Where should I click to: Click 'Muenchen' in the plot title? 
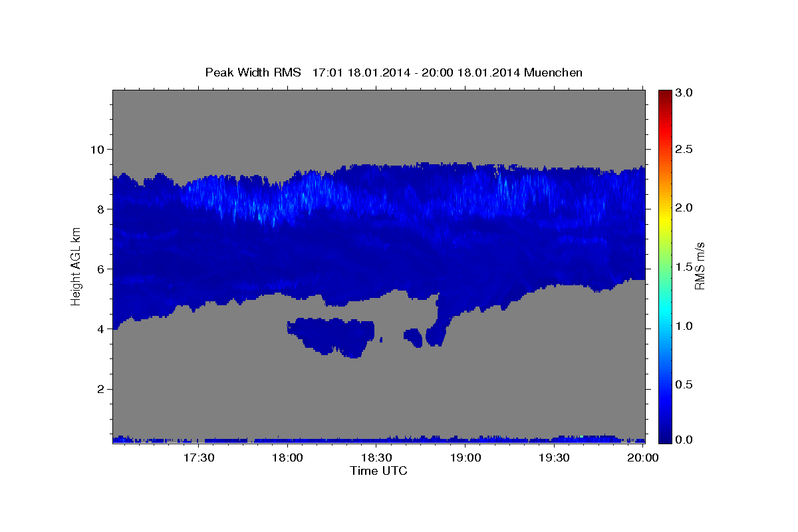click(x=553, y=72)
